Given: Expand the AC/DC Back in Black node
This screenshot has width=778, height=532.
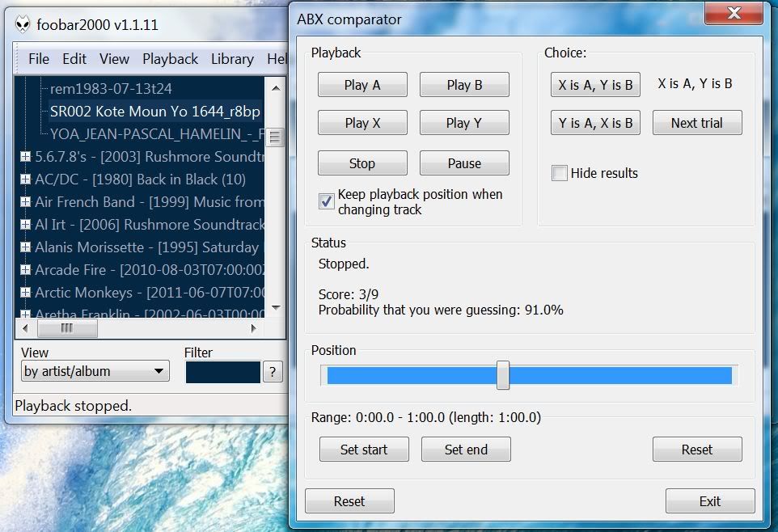Looking at the screenshot, I should (25, 179).
